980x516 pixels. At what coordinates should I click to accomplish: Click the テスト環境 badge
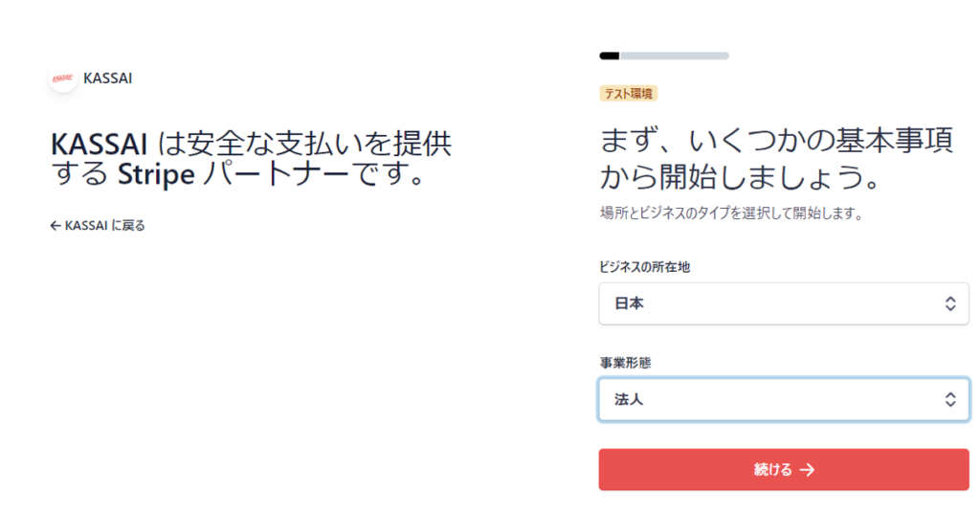coord(628,93)
